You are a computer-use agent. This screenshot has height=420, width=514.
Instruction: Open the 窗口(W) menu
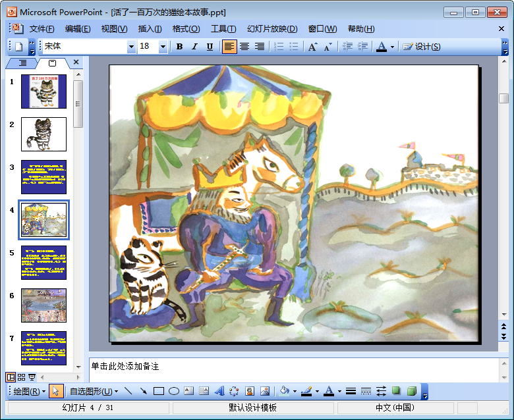pos(322,29)
